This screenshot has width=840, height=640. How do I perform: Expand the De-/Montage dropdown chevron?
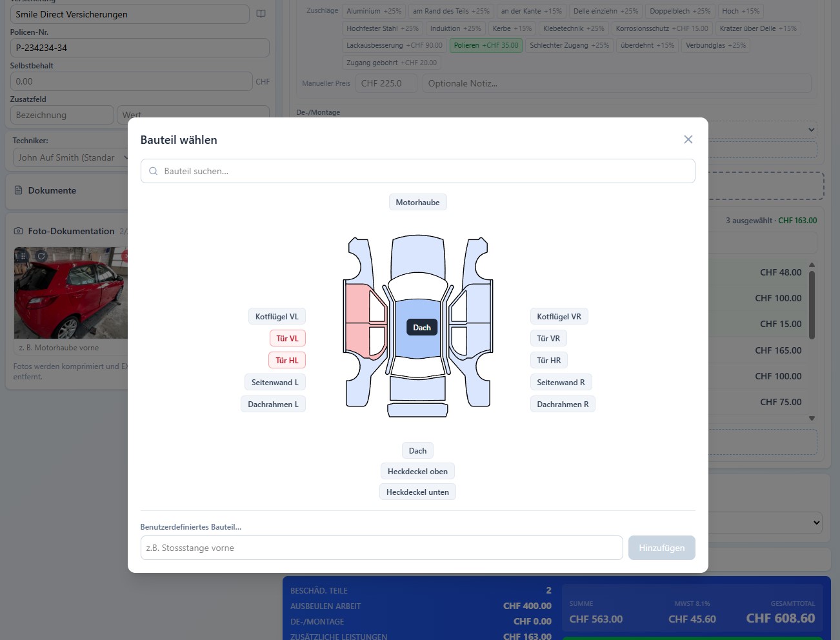[811, 130]
